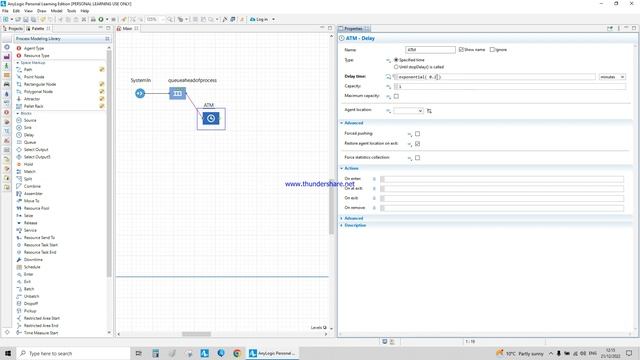
Task: Expand collapsed Advanced section above Description
Action: click(x=342, y=218)
